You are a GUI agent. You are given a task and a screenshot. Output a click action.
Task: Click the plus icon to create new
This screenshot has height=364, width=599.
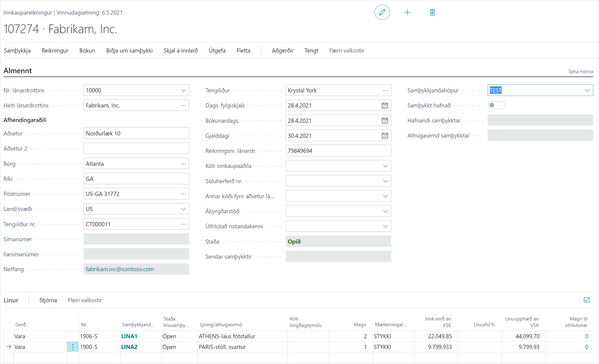pos(407,12)
